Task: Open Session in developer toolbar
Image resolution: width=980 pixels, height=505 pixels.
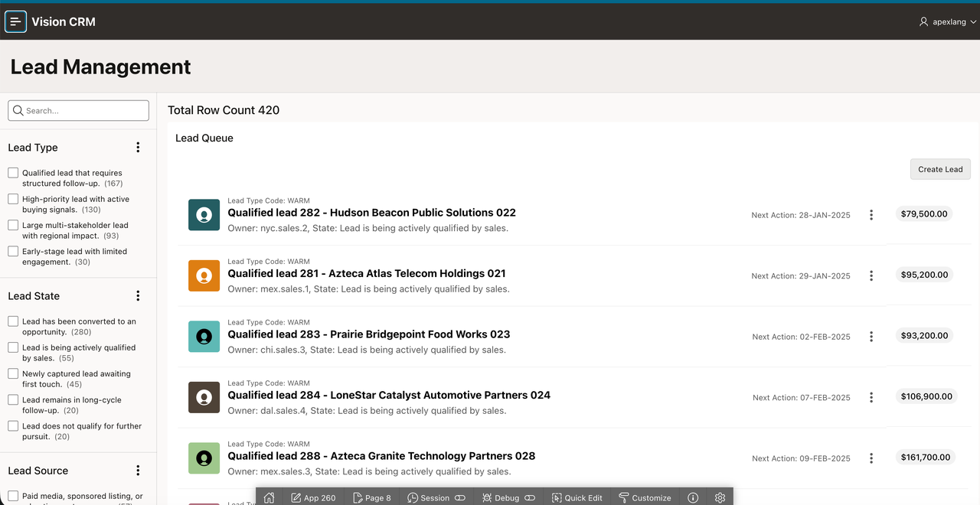Action: (436, 497)
